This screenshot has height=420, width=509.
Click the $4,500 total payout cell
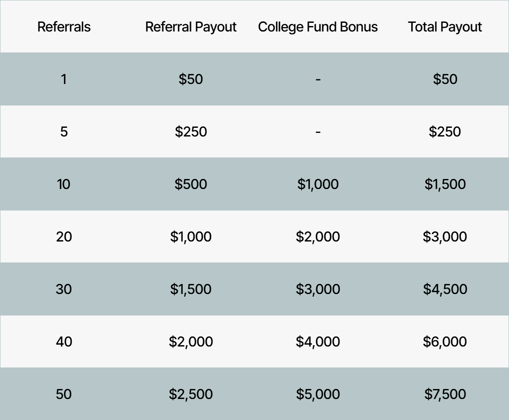[x=445, y=289]
